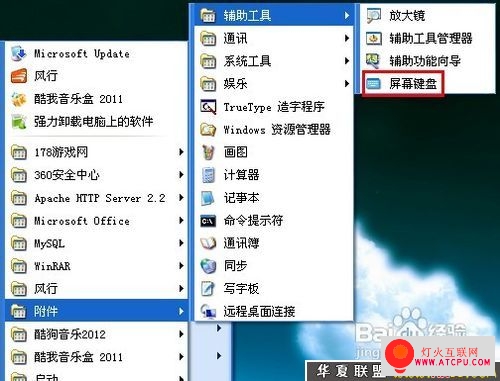Open the WinRAR program folder
Image resolution: width=500 pixels, height=381 pixels.
click(97, 266)
